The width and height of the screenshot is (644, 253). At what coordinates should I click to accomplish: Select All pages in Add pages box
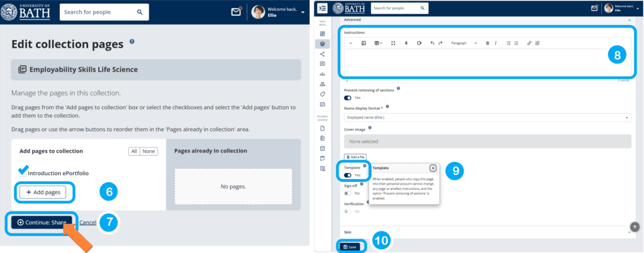click(134, 151)
